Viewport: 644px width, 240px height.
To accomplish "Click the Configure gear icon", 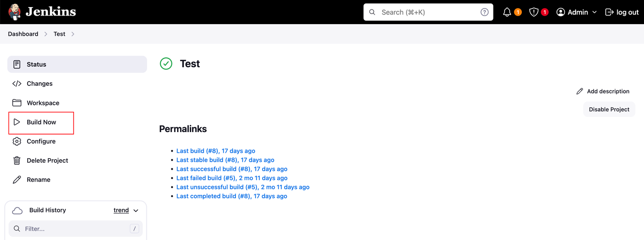I will click(17, 141).
